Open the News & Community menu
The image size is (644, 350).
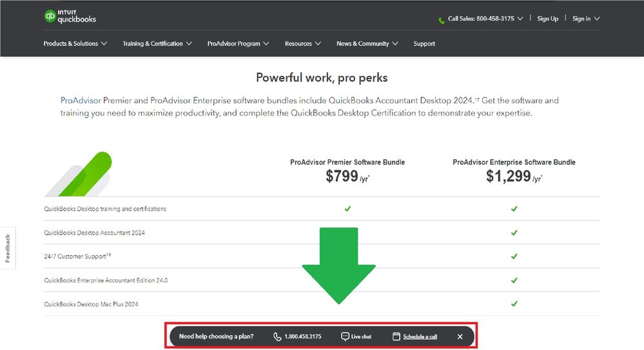[367, 44]
